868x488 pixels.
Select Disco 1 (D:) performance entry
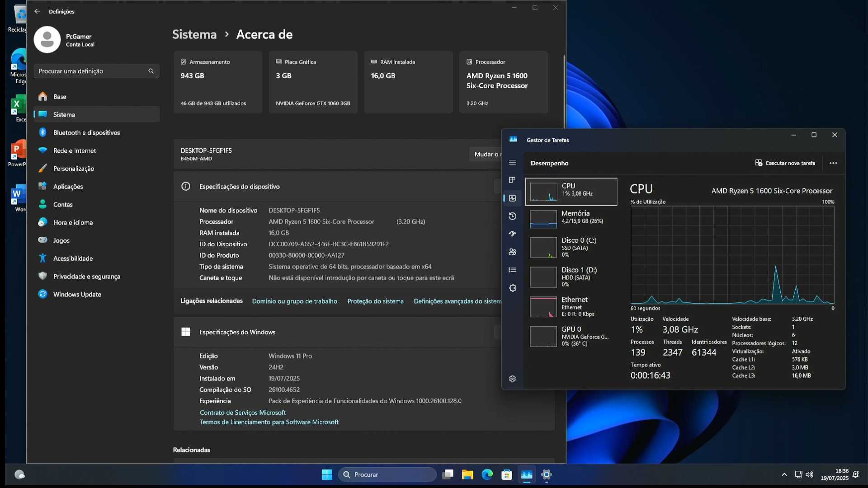point(571,277)
